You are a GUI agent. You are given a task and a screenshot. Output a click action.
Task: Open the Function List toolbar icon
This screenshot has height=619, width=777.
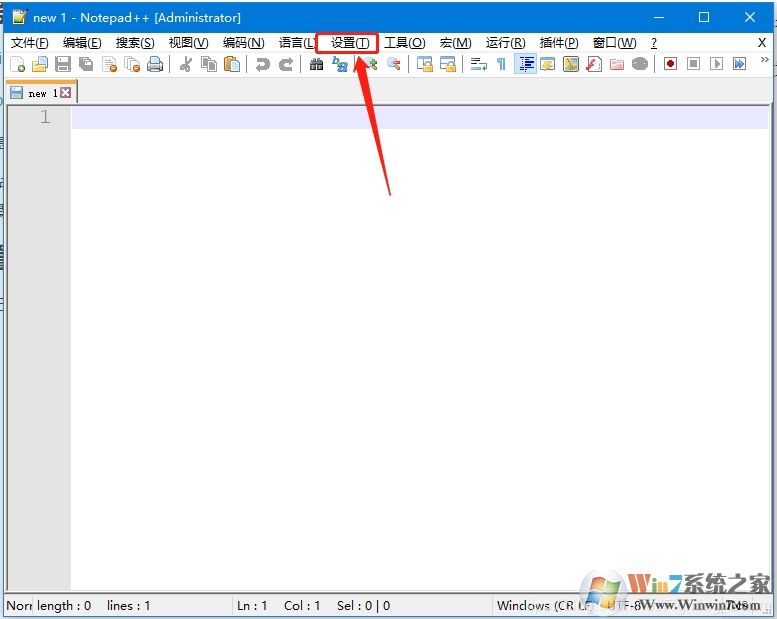(594, 64)
